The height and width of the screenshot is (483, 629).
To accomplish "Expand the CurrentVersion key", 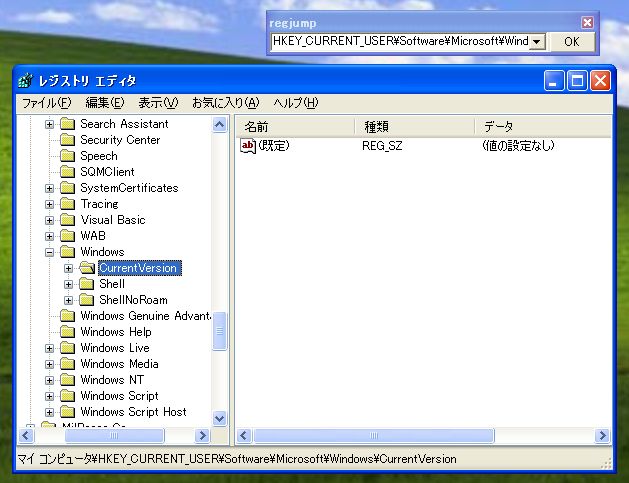I will click(68, 268).
